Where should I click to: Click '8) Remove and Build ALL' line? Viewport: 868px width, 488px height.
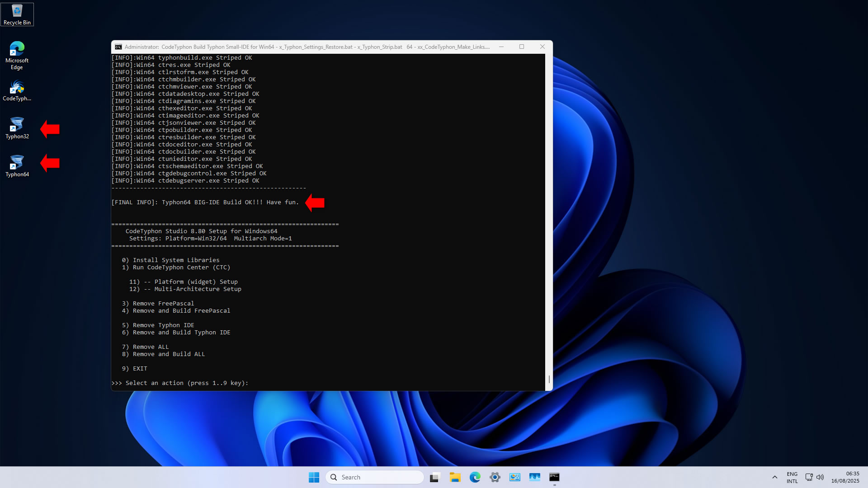pyautogui.click(x=163, y=354)
